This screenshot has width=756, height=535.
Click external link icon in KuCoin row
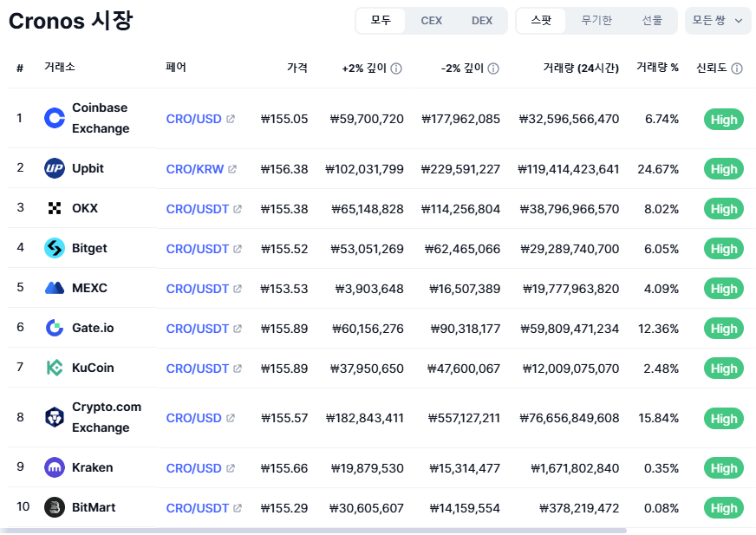[238, 369]
